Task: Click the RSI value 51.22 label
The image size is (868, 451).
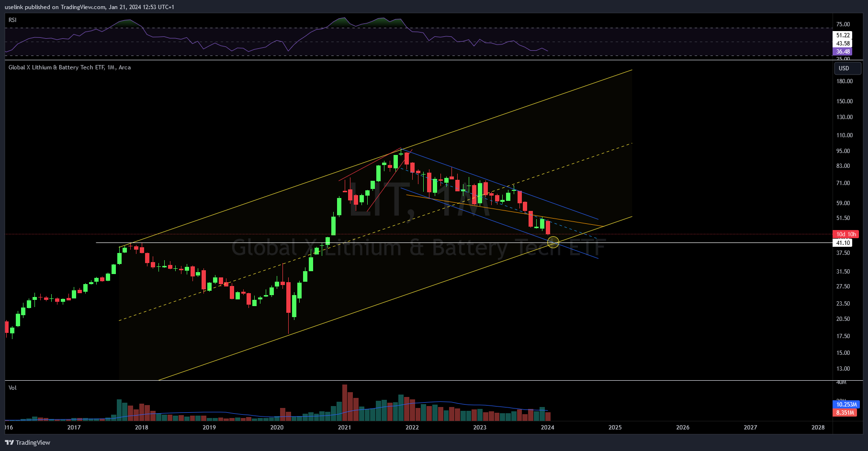Action: 843,35
